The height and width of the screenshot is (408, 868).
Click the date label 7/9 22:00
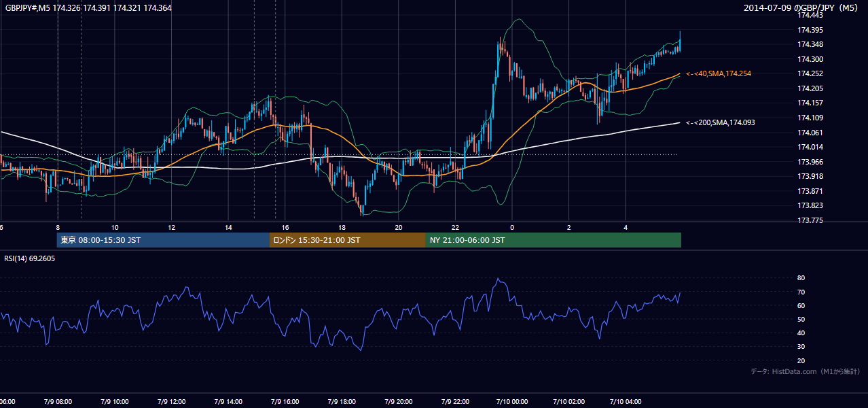(x=455, y=402)
